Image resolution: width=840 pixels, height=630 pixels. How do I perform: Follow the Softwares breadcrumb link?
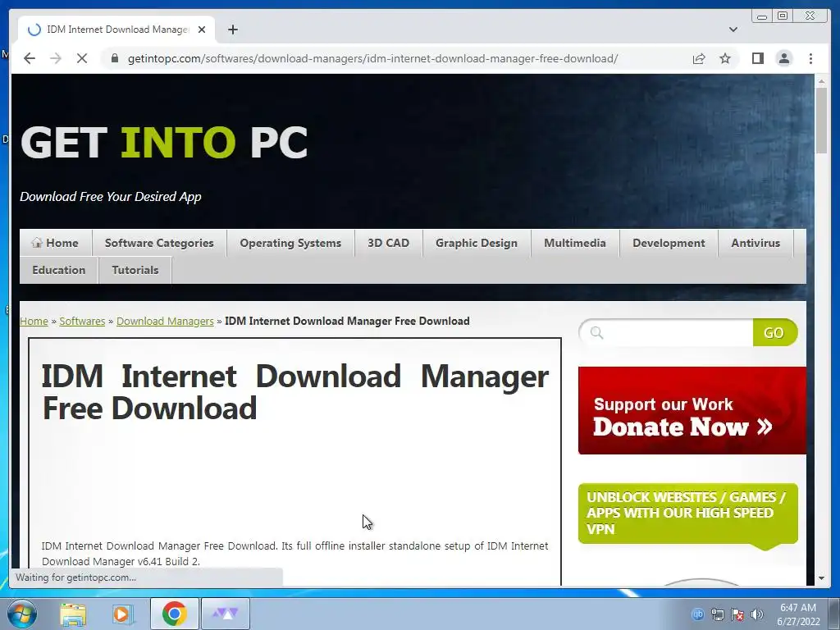point(82,321)
